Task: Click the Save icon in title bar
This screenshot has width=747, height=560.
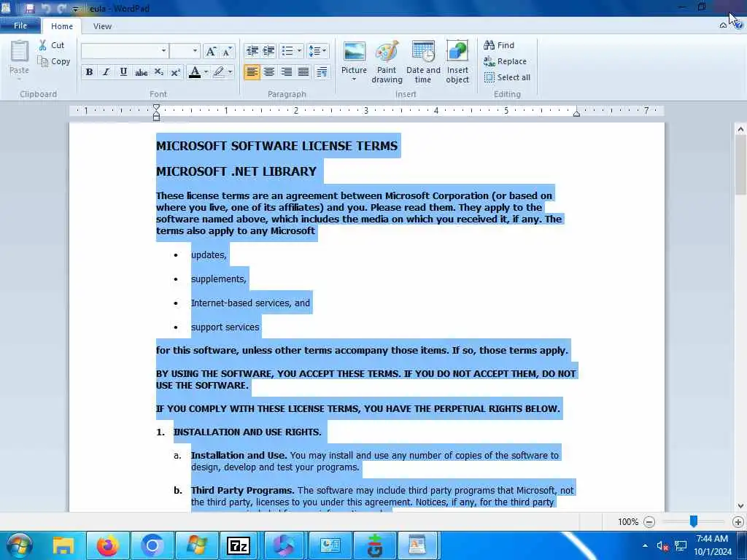Action: click(30, 9)
